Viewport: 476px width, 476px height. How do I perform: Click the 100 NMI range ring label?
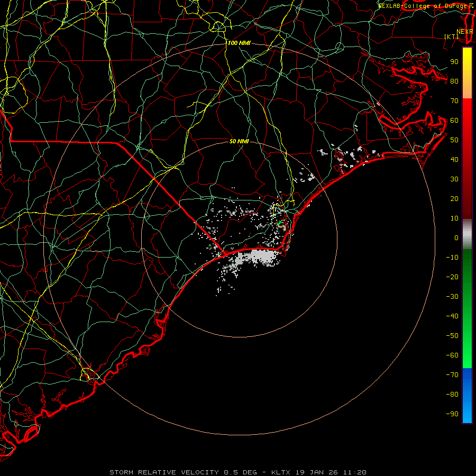pos(239,43)
